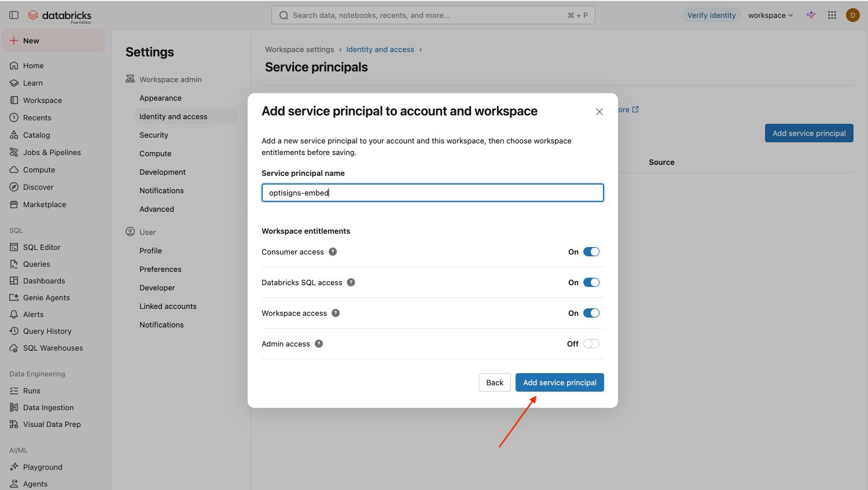Turn off Consumer access toggle
Viewport: 868px width, 490px height.
point(591,252)
